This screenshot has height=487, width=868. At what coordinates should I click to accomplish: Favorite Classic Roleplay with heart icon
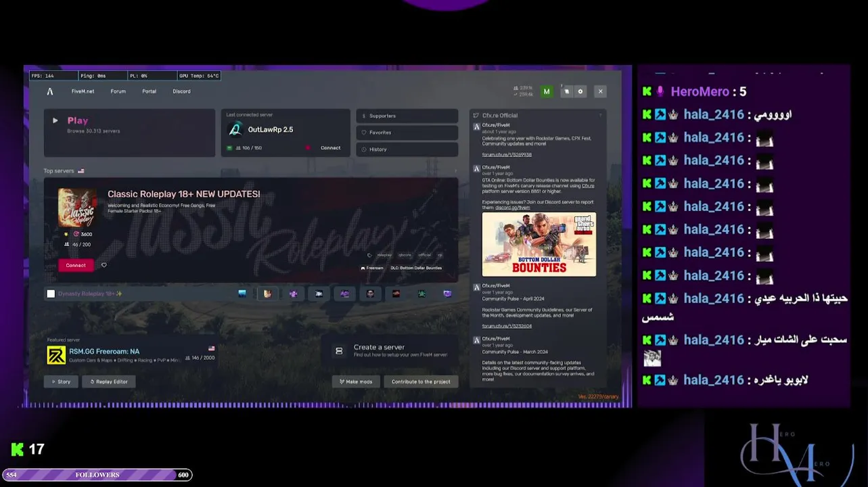coord(104,265)
